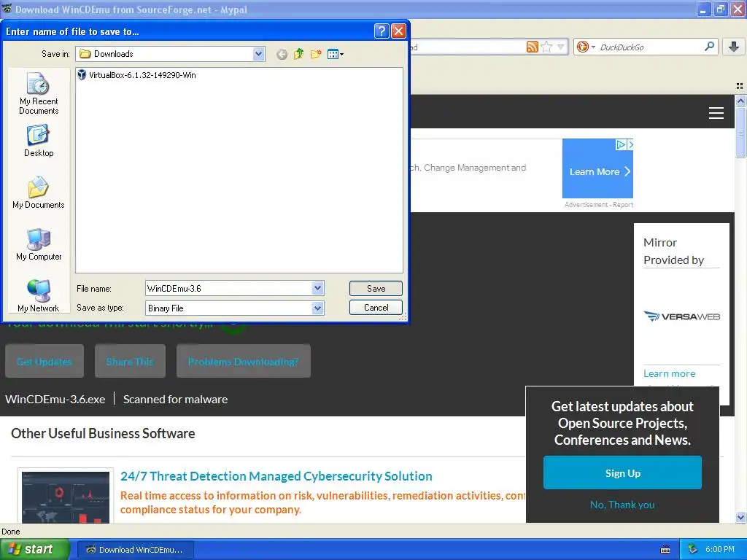Screen dimensions: 747x560
Task: Click Save button in dialog
Action: click(376, 289)
